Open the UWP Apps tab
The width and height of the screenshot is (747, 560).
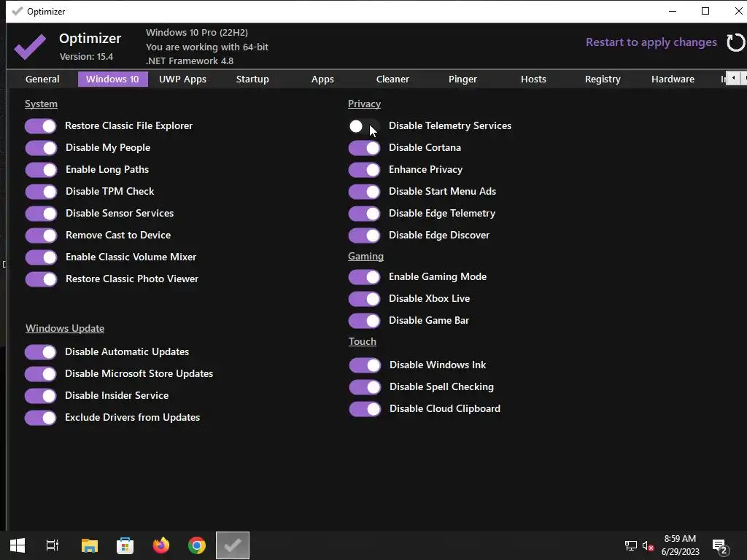(182, 79)
